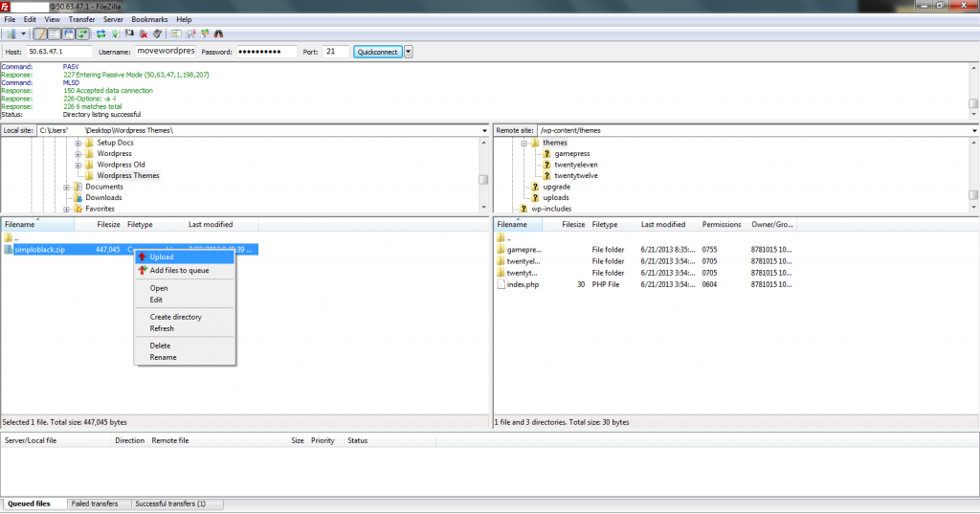
Task: Open the File menu
Action: (x=10, y=19)
